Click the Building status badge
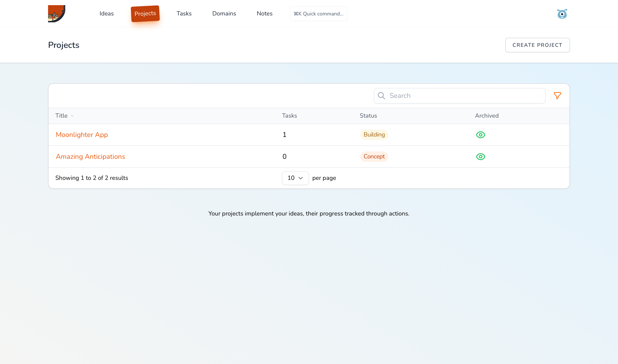Image resolution: width=618 pixels, height=364 pixels. 374,135
